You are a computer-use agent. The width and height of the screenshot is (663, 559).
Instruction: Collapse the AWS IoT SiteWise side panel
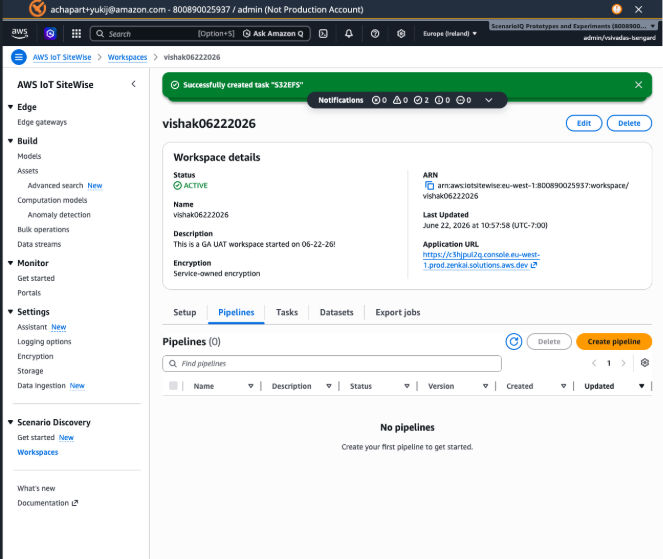(134, 84)
